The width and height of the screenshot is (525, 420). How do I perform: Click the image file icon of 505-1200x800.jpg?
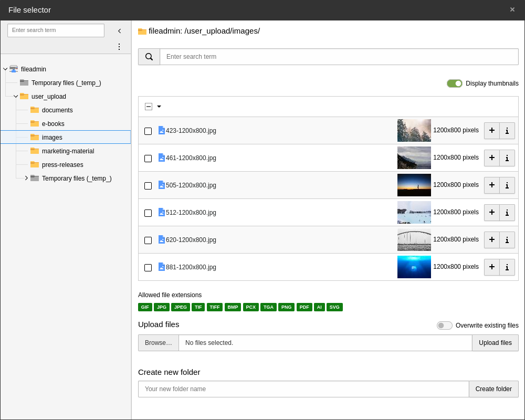pyautogui.click(x=161, y=185)
